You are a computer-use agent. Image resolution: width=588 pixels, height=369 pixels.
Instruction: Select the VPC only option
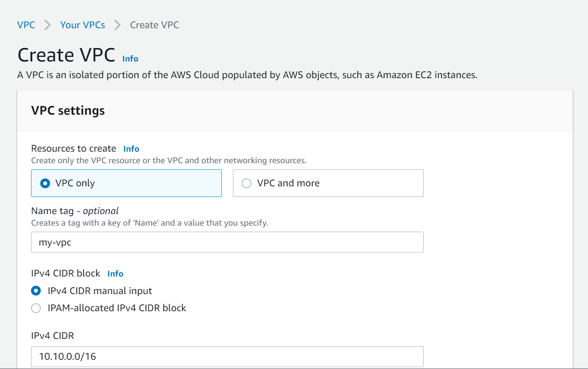click(x=126, y=183)
